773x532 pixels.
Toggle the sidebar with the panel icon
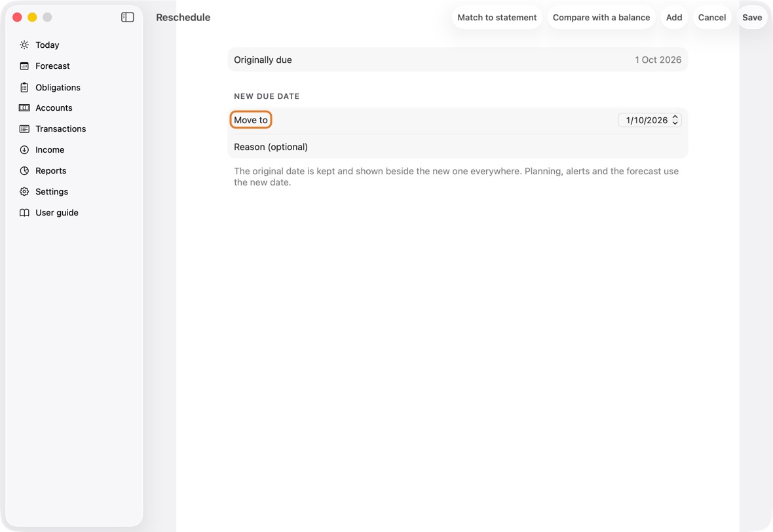pos(128,17)
